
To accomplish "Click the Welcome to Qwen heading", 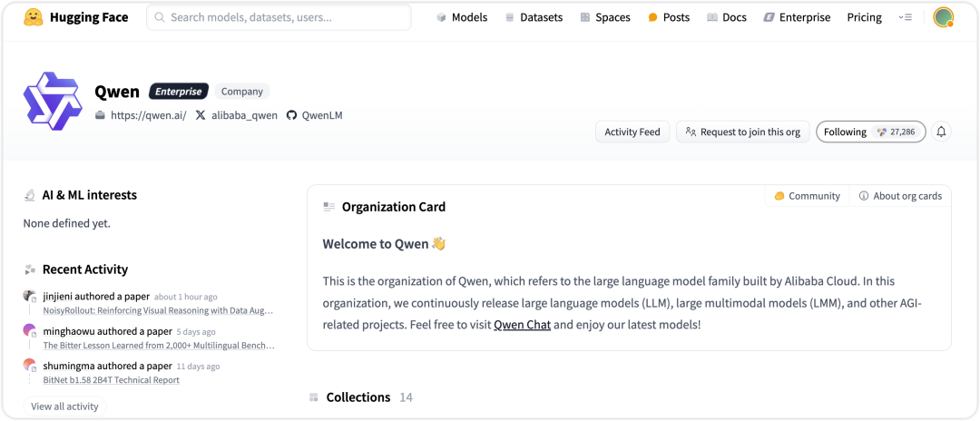I will (x=384, y=243).
